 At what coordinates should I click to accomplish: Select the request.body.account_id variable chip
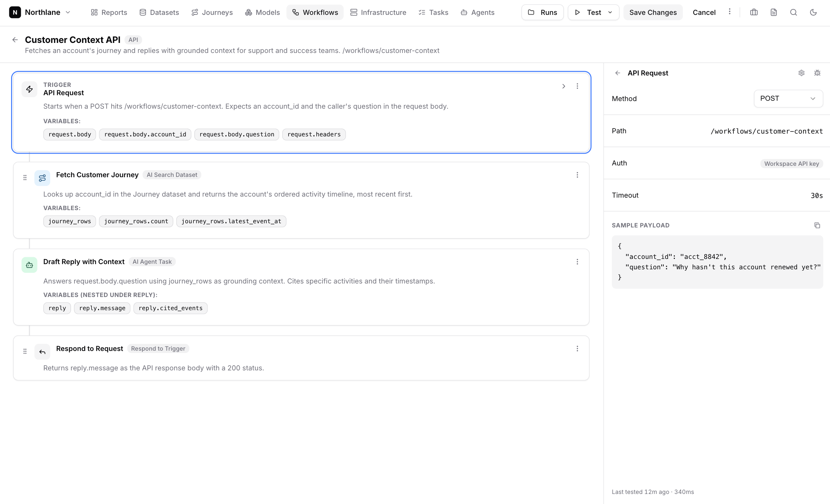(145, 134)
